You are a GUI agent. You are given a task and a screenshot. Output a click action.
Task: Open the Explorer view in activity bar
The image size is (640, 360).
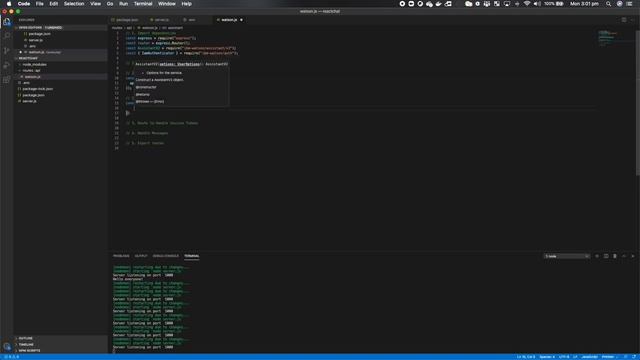[7, 22]
